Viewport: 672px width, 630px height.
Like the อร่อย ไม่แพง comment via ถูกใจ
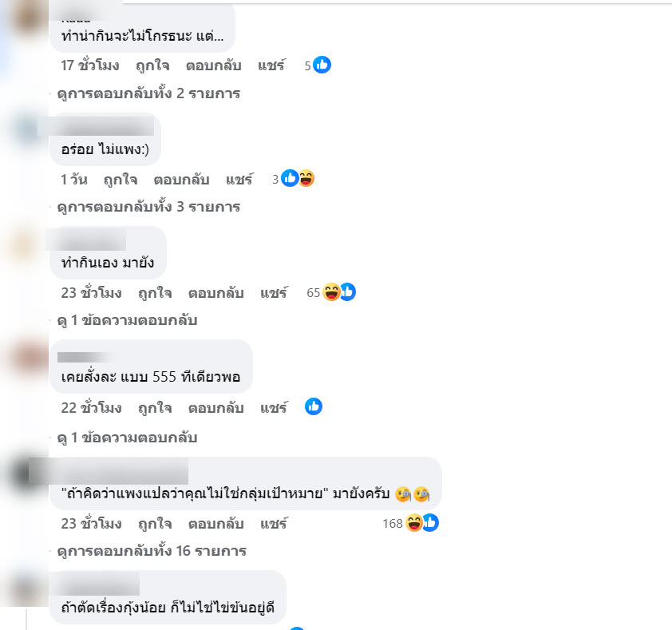[x=121, y=180]
